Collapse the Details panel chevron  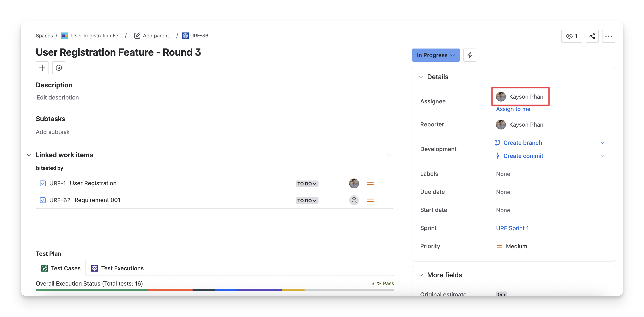[x=420, y=77]
